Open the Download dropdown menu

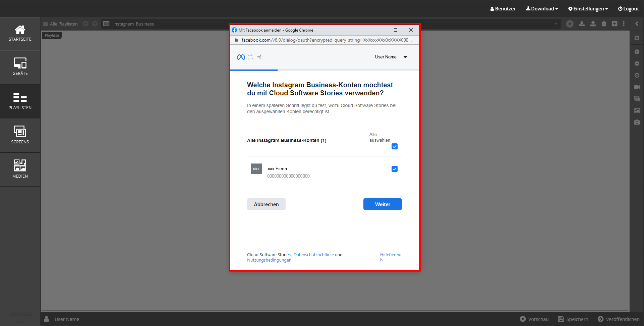pyautogui.click(x=542, y=9)
